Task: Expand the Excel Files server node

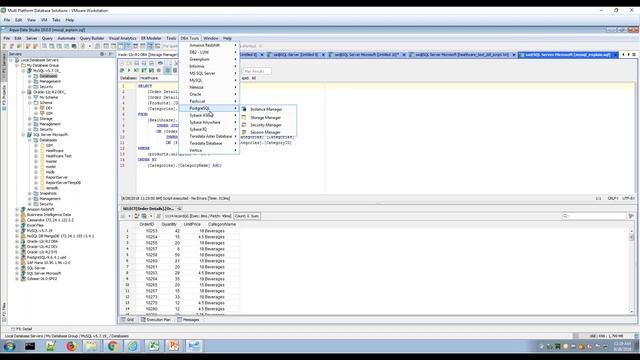Action: (17, 225)
